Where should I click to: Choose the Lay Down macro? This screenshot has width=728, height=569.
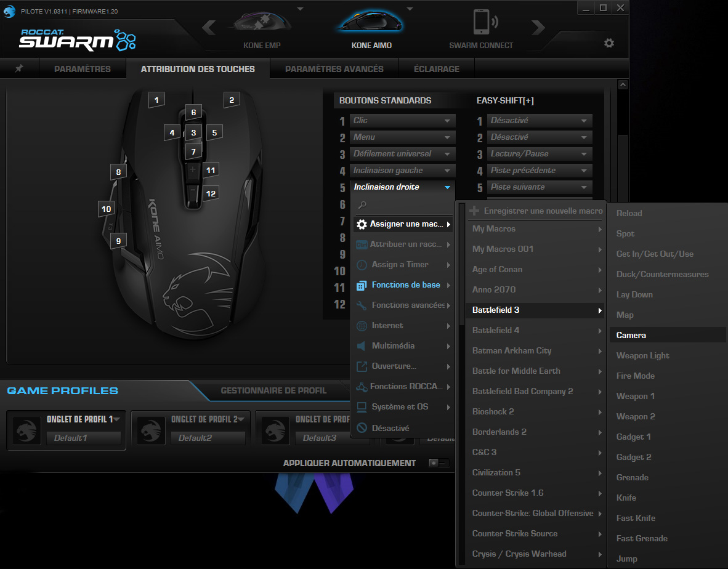(668, 295)
